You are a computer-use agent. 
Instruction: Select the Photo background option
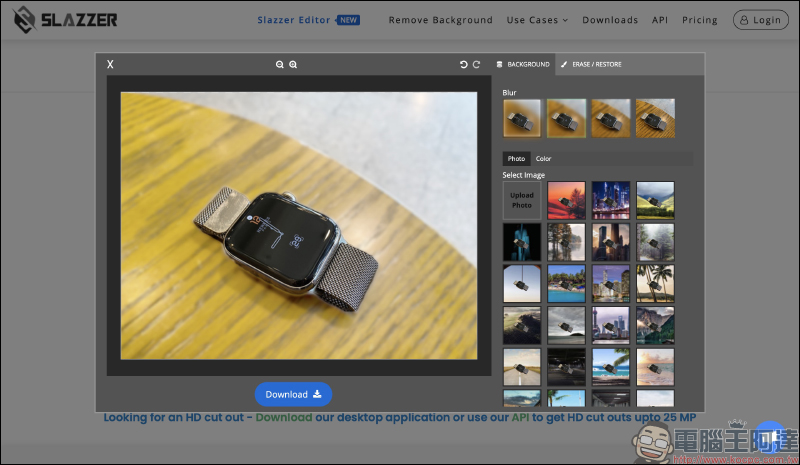pyautogui.click(x=516, y=158)
